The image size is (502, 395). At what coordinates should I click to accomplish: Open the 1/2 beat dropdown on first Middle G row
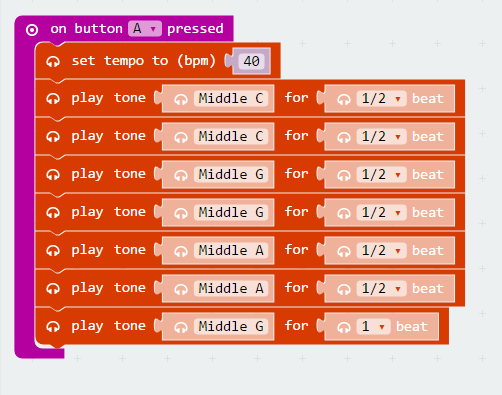click(x=381, y=175)
